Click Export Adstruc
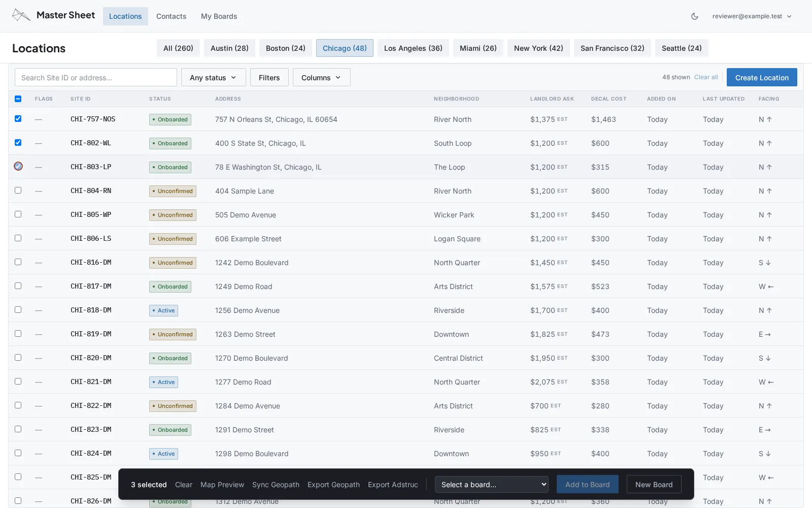Screen dimensions: 812x508 [393, 485]
